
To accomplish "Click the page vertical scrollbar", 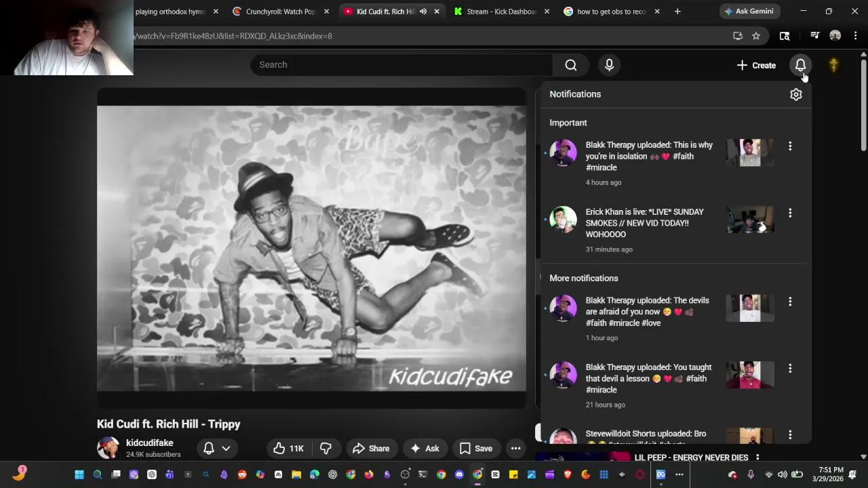I will (x=863, y=254).
